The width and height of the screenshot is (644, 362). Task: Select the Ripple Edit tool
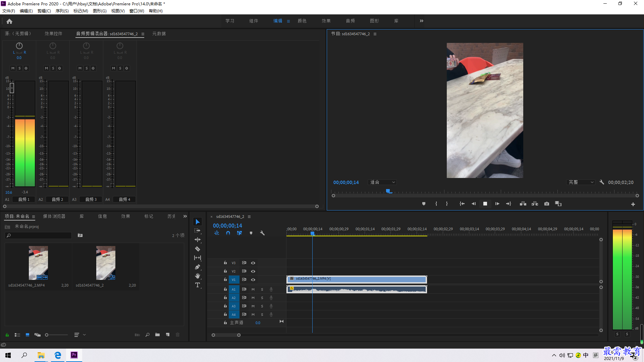click(x=198, y=240)
